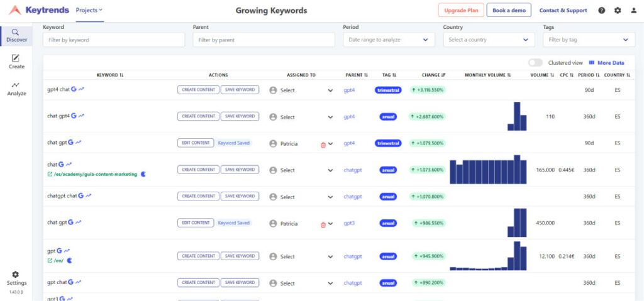Click the Book a demo button
The image size is (644, 301).
coord(509,10)
